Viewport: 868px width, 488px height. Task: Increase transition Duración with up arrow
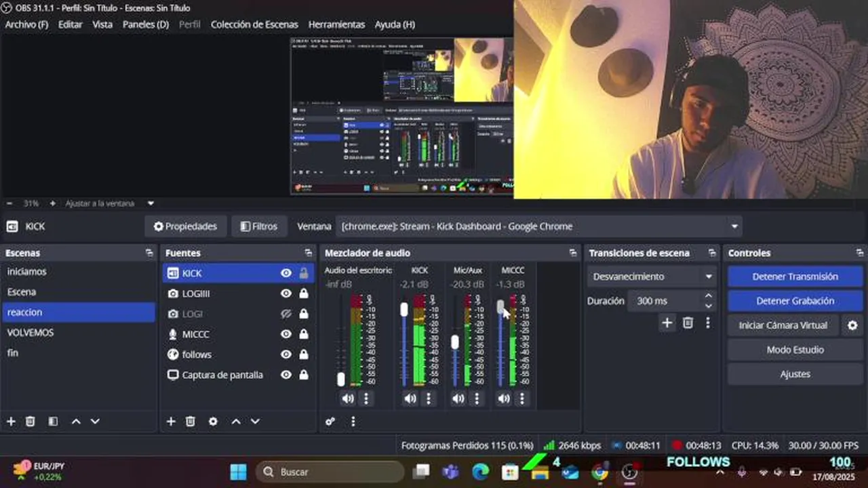(709, 296)
